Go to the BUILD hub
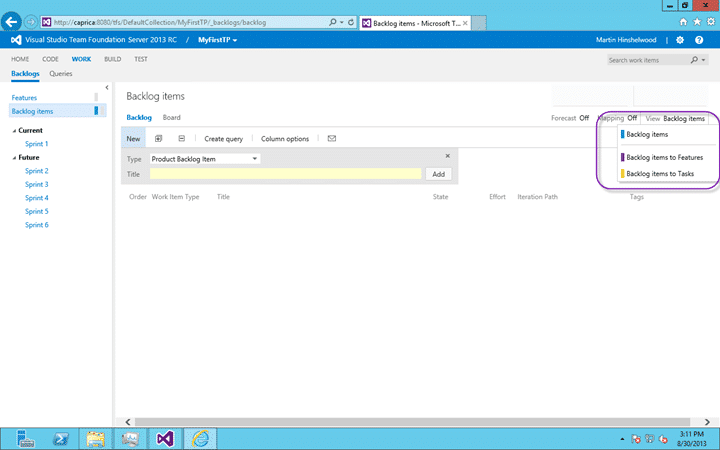Image resolution: width=720 pixels, height=450 pixels. 112,59
